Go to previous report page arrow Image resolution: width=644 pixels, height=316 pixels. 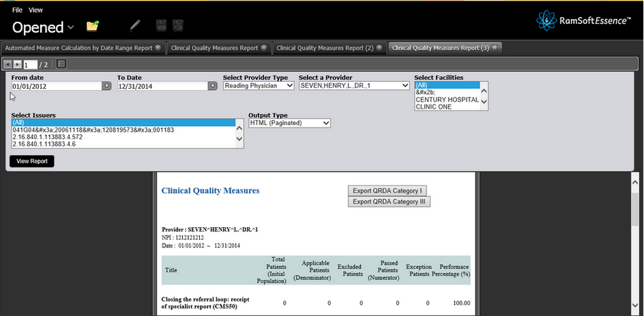pyautogui.click(x=8, y=64)
